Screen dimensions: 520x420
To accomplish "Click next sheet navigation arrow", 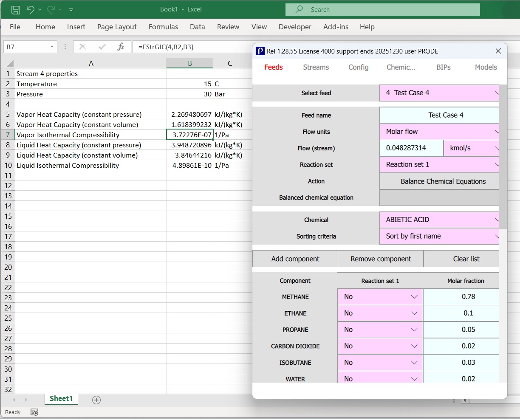I will click(x=26, y=400).
